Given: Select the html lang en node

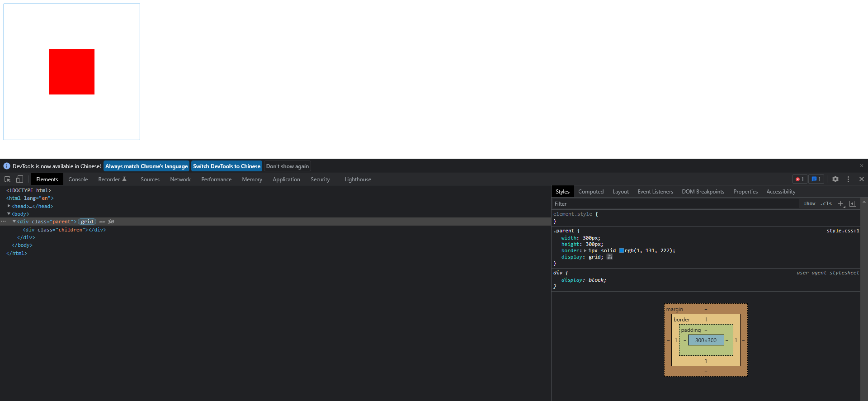Looking at the screenshot, I should (x=30, y=198).
